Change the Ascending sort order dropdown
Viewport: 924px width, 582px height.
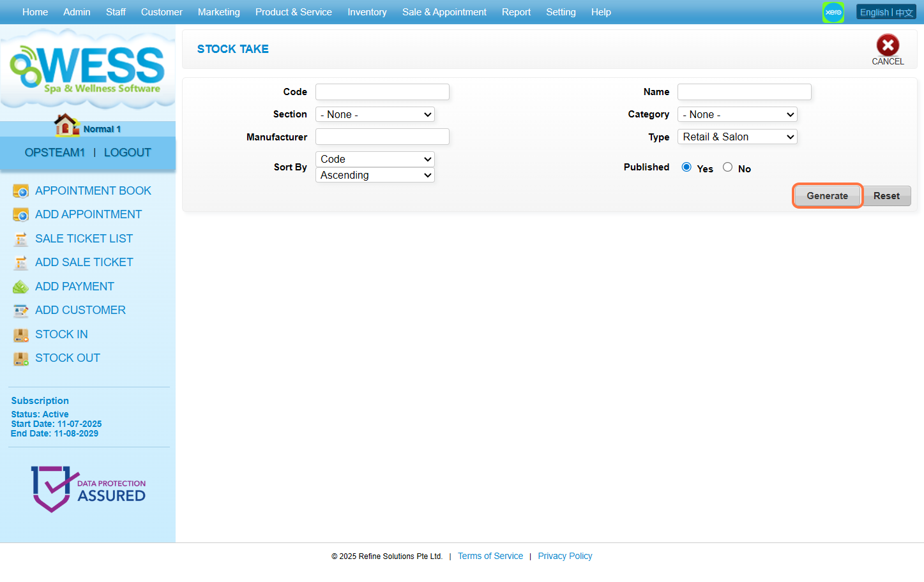pos(375,175)
